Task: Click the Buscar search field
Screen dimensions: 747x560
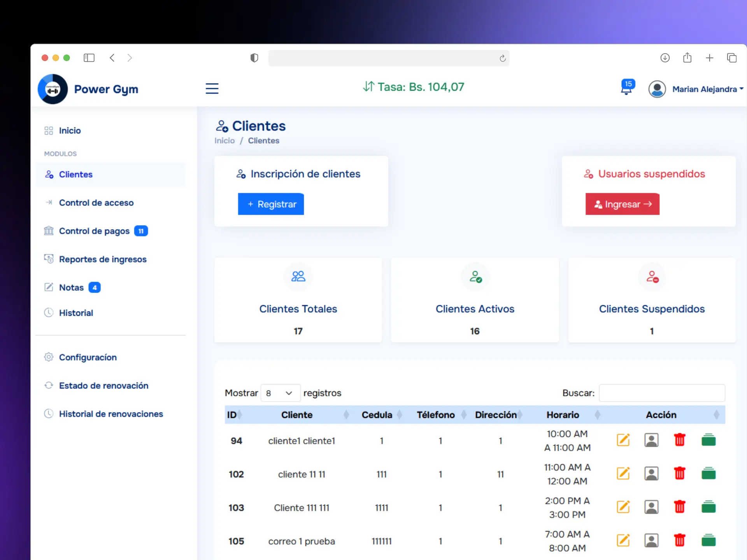Action: click(662, 393)
